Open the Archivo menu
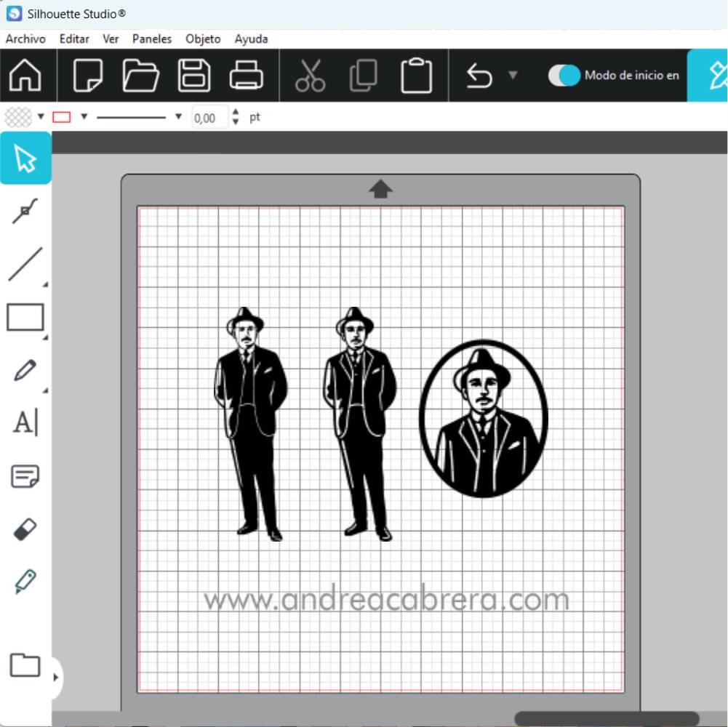 tap(25, 39)
